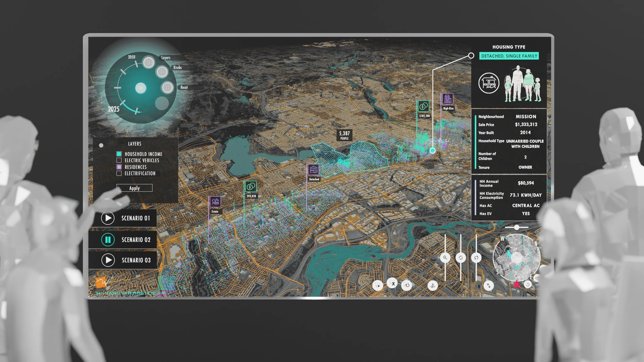The height and width of the screenshot is (362, 644).
Task: Open the Layers globe in radial menu
Action: (x=149, y=62)
